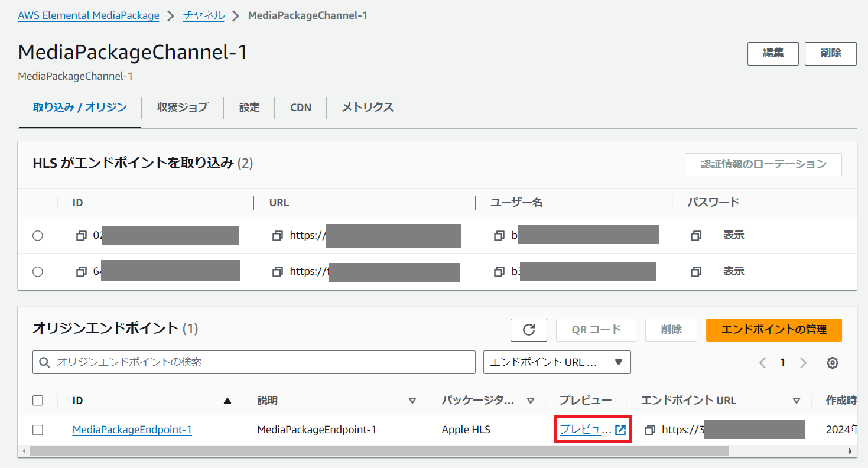This screenshot has height=468, width=868.
Task: Switch to the 取り込み / オリジン tab
Action: coord(80,108)
